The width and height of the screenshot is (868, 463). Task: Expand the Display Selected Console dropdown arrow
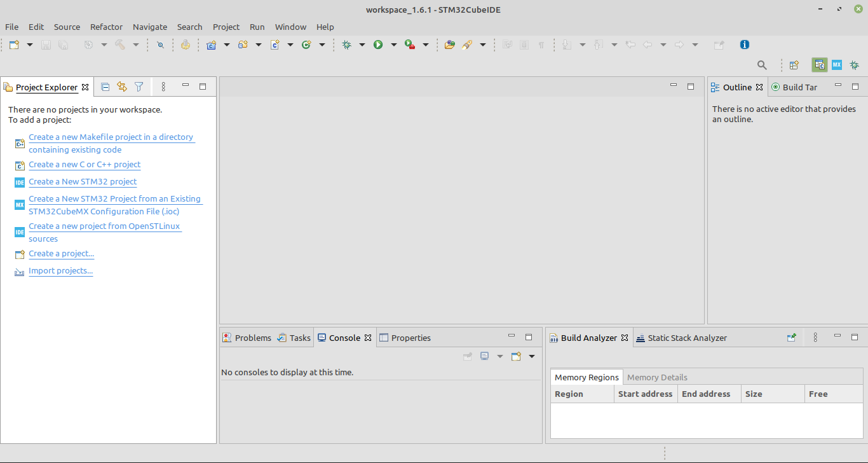pos(499,356)
